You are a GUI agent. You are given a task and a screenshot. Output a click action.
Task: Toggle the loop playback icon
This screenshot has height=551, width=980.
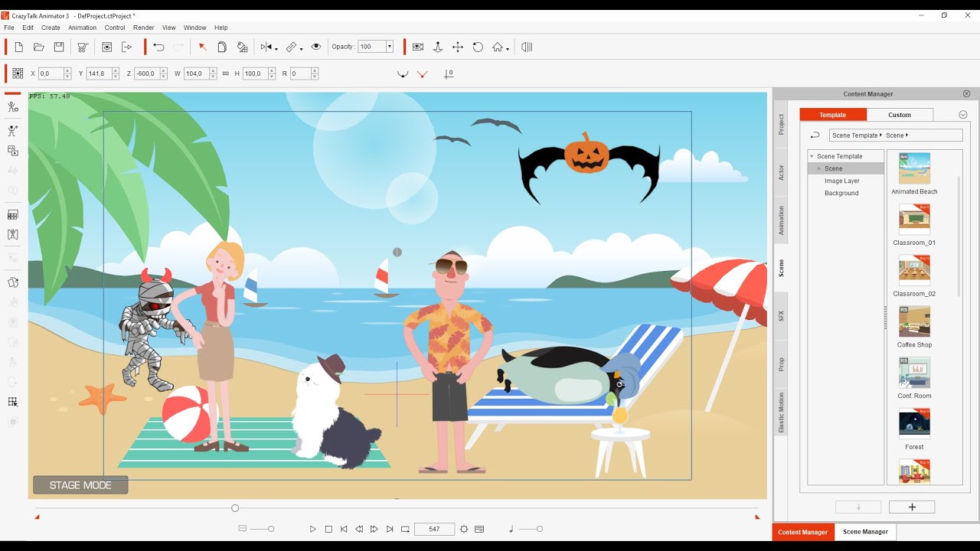point(405,529)
